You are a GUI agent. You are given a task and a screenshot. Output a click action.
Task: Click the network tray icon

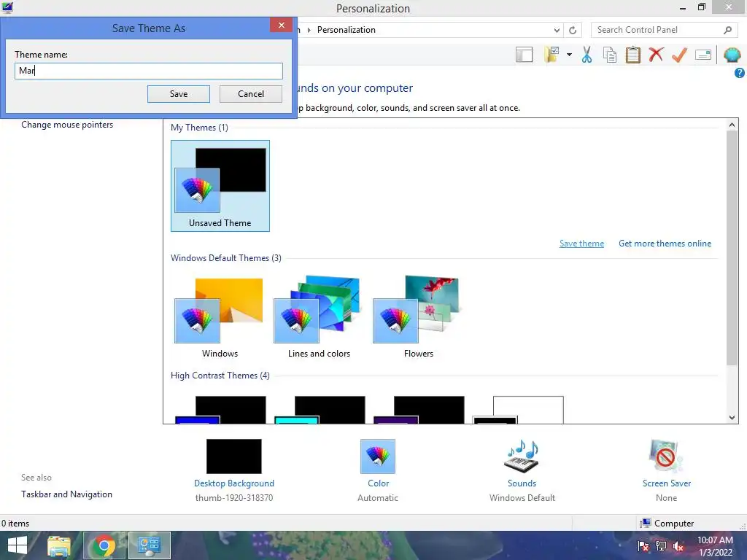(661, 546)
